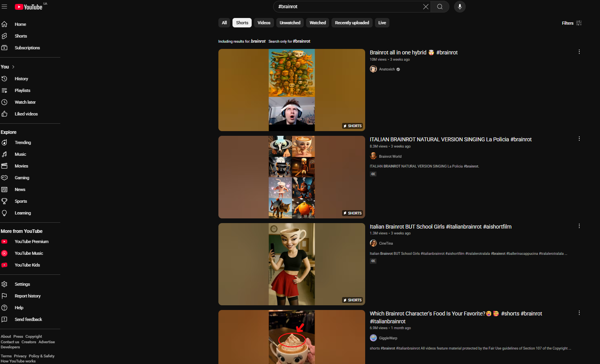The width and height of the screenshot is (600, 364).
Task: Click Policy & Safety footer link
Action: pos(41,356)
